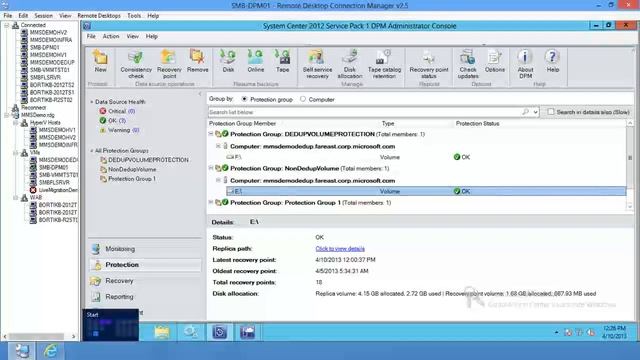Click the Protection Status column header

click(x=477, y=123)
